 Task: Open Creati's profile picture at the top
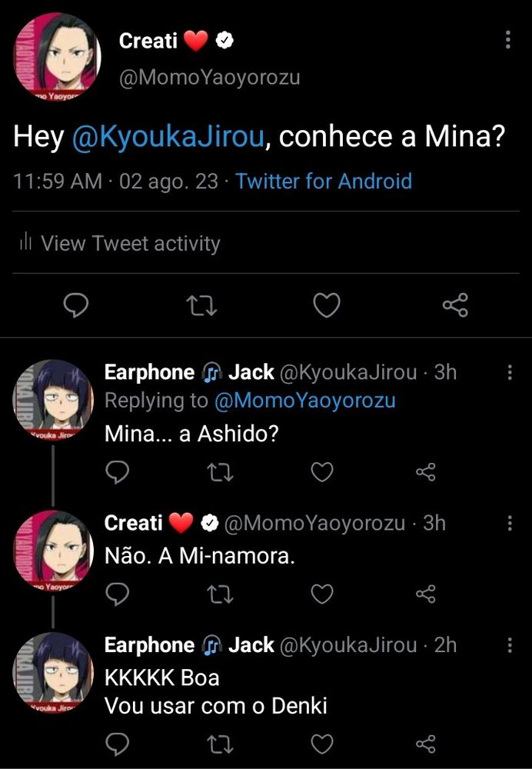click(58, 57)
